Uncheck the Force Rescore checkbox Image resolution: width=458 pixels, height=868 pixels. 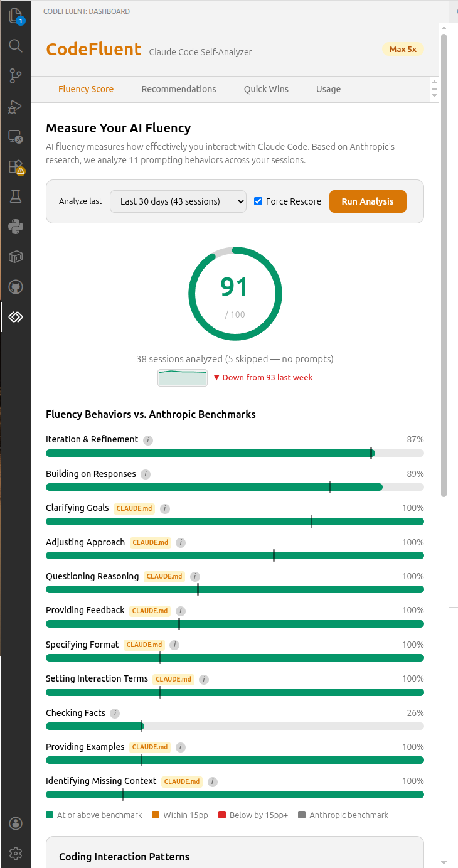pyautogui.click(x=258, y=201)
